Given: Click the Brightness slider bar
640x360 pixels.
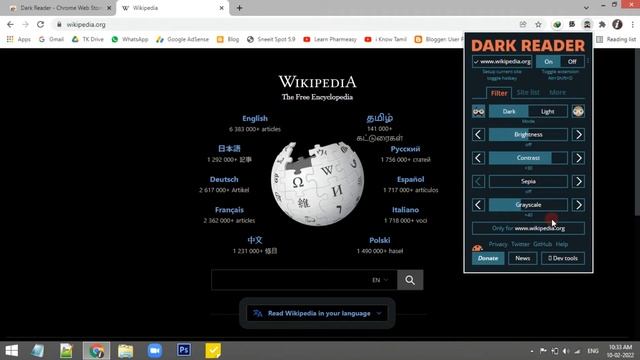Looking at the screenshot, I should pyautogui.click(x=528, y=135).
